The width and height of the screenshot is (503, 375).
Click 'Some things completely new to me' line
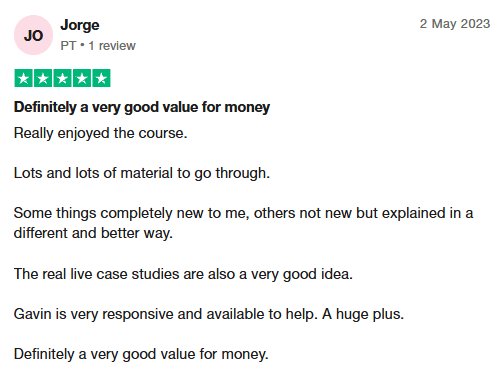243,213
